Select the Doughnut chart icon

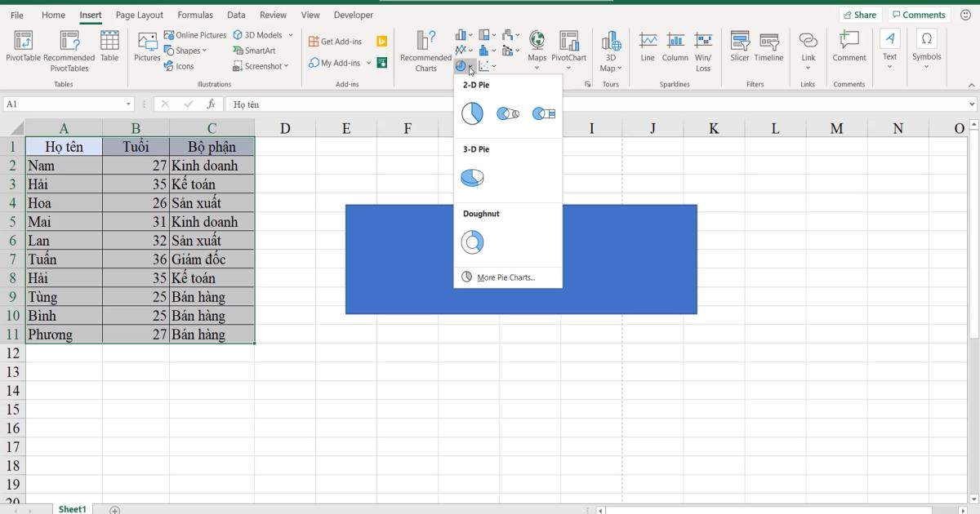[x=472, y=241]
